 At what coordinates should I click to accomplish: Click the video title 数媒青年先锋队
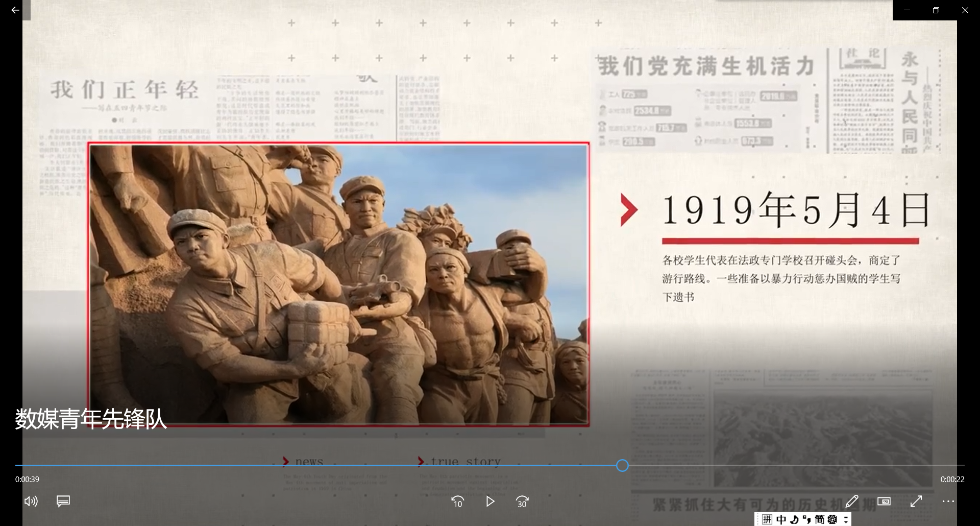[91, 419]
